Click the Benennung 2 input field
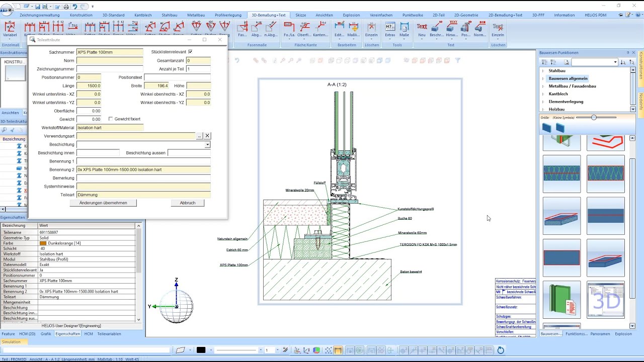644x362 pixels. [143, 169]
